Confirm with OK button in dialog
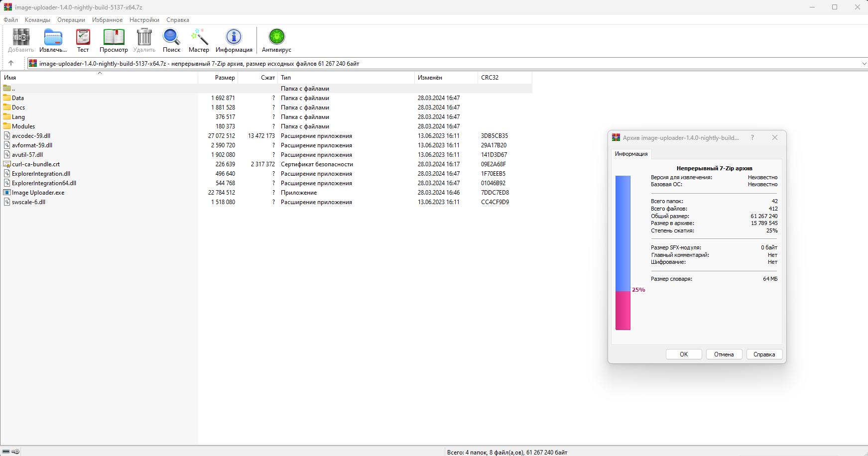Screen dimensions: 868x456 click(x=684, y=354)
